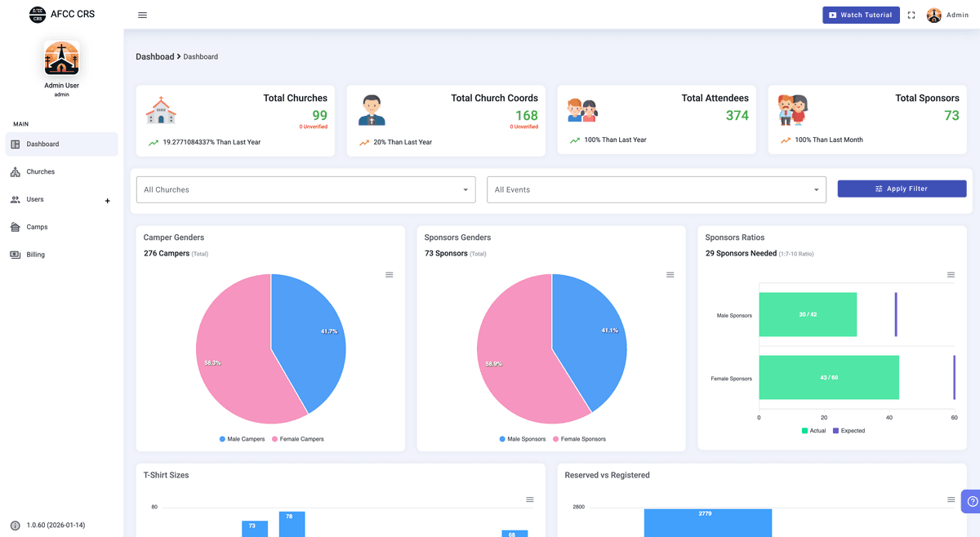The image size is (980, 537).
Task: Click the version info icon
Action: point(15,526)
